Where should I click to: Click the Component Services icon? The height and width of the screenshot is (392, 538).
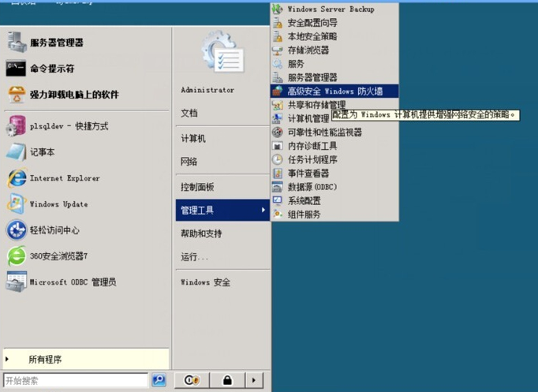coord(277,215)
